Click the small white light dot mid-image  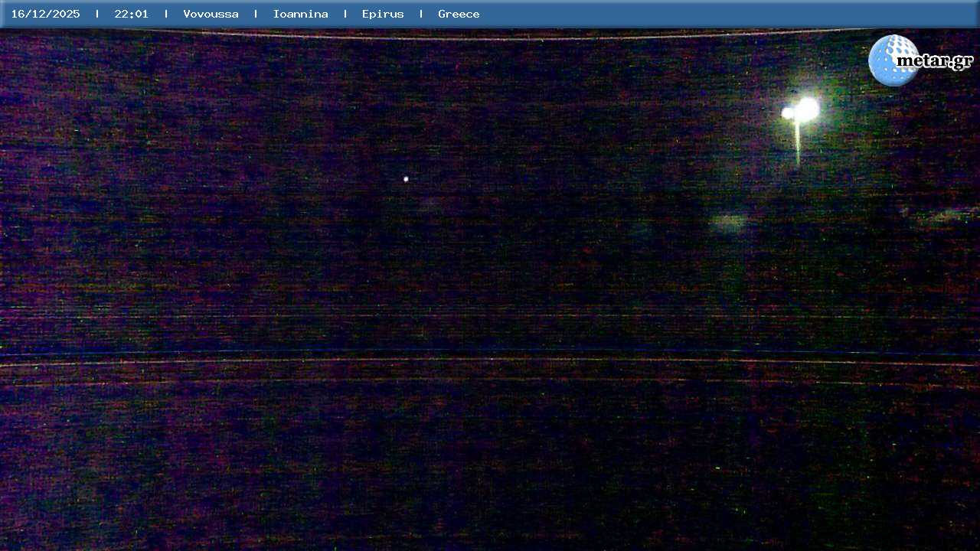coord(406,179)
